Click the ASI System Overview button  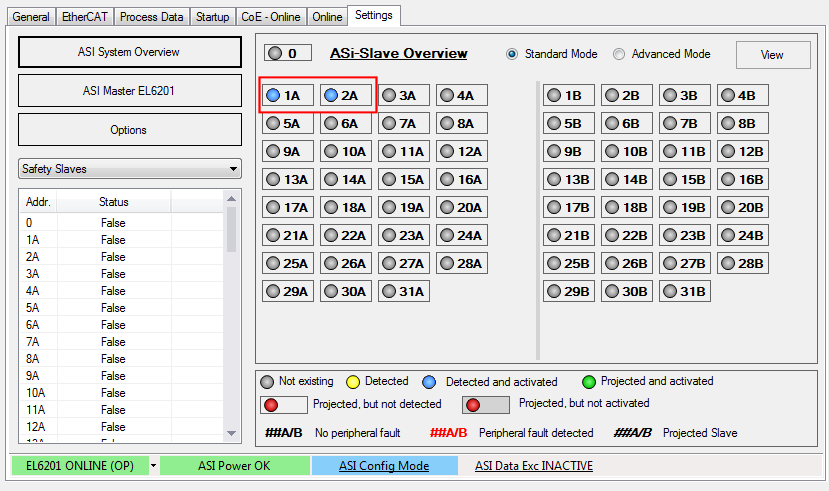click(130, 52)
